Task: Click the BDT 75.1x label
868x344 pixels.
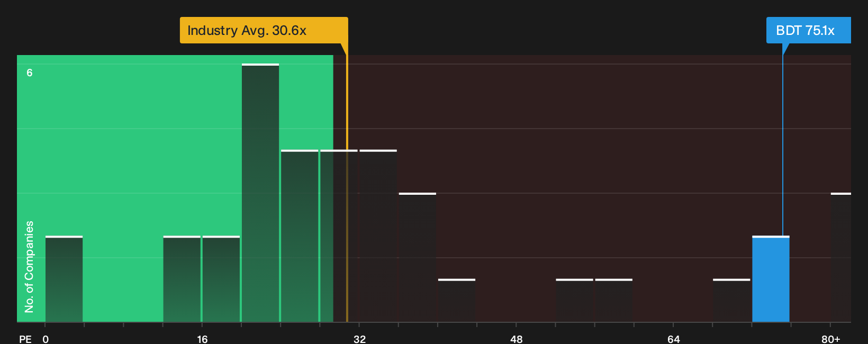Action: [808, 30]
